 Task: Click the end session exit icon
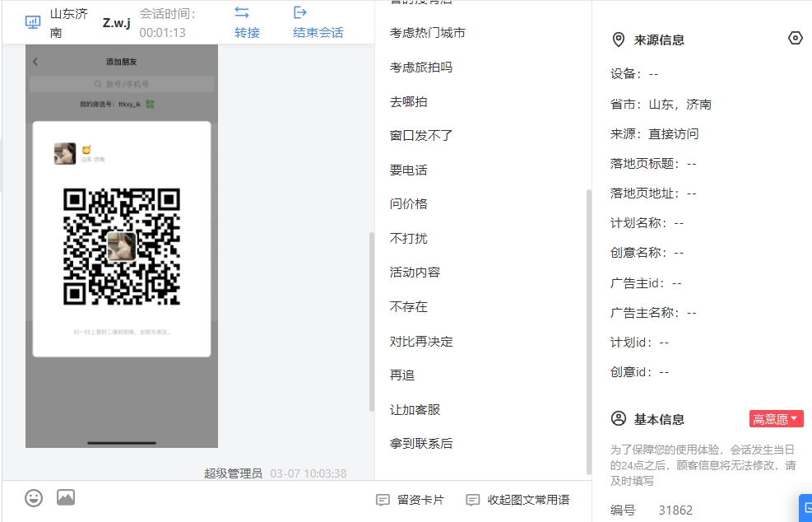point(299,12)
